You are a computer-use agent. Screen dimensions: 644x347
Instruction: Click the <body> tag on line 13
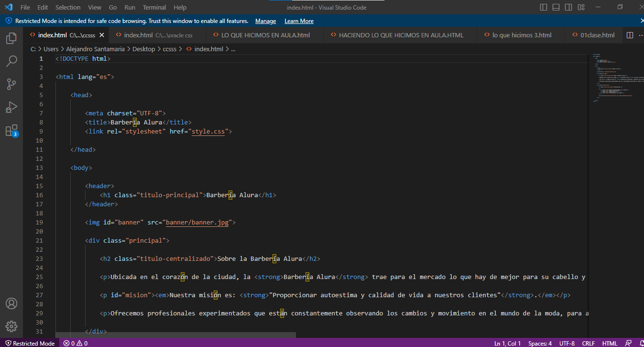tap(81, 168)
